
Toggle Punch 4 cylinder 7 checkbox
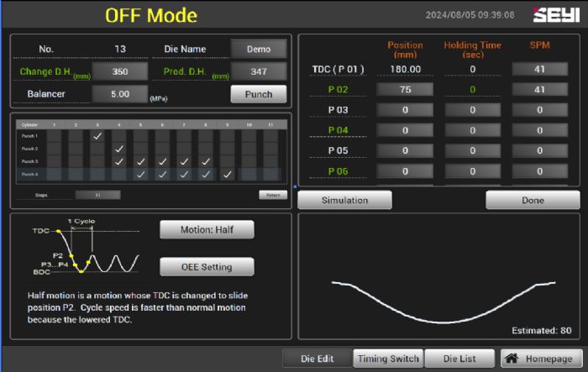(x=184, y=175)
